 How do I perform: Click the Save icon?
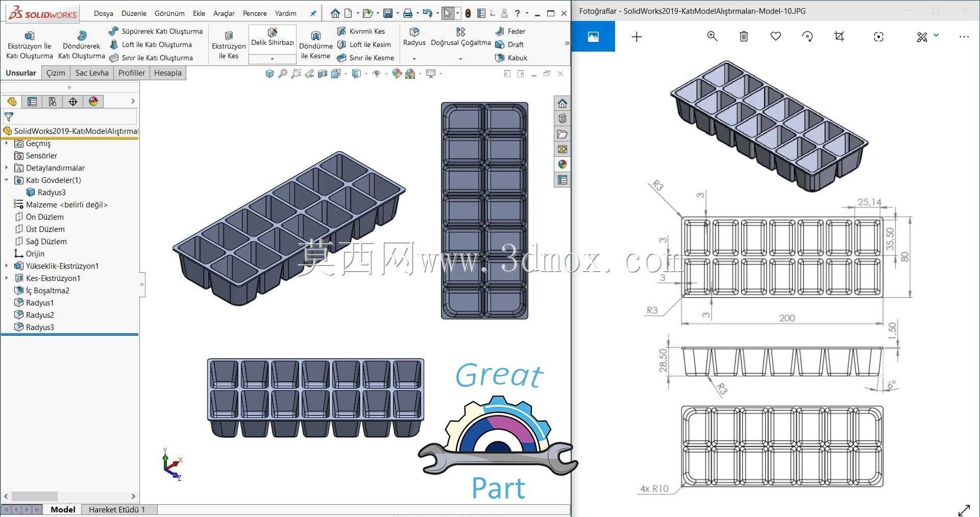388,13
